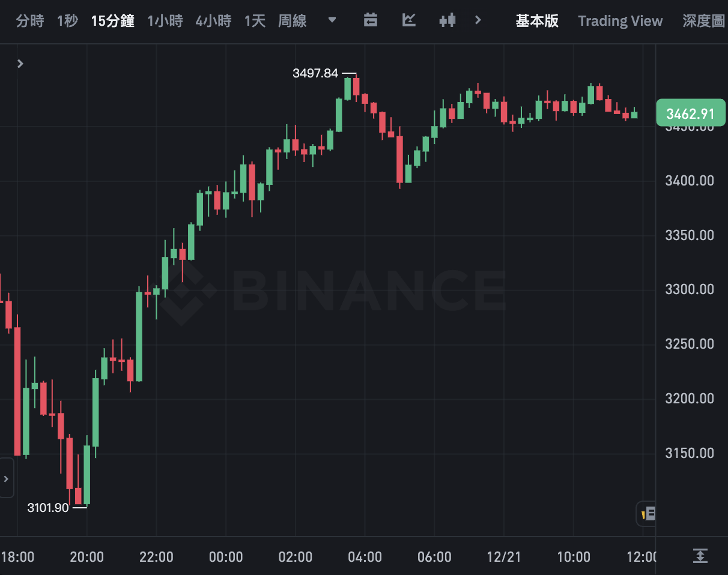Expand the chevron at chart top-left
The image size is (728, 575).
pyautogui.click(x=20, y=64)
